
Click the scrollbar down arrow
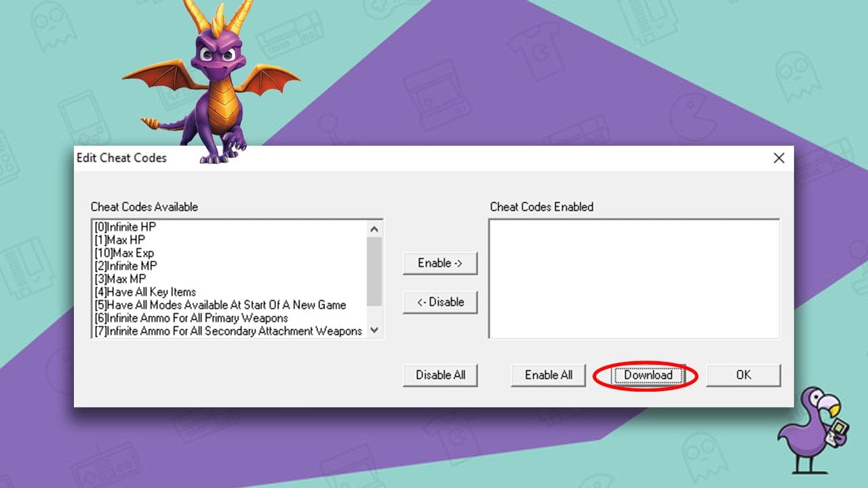(374, 330)
